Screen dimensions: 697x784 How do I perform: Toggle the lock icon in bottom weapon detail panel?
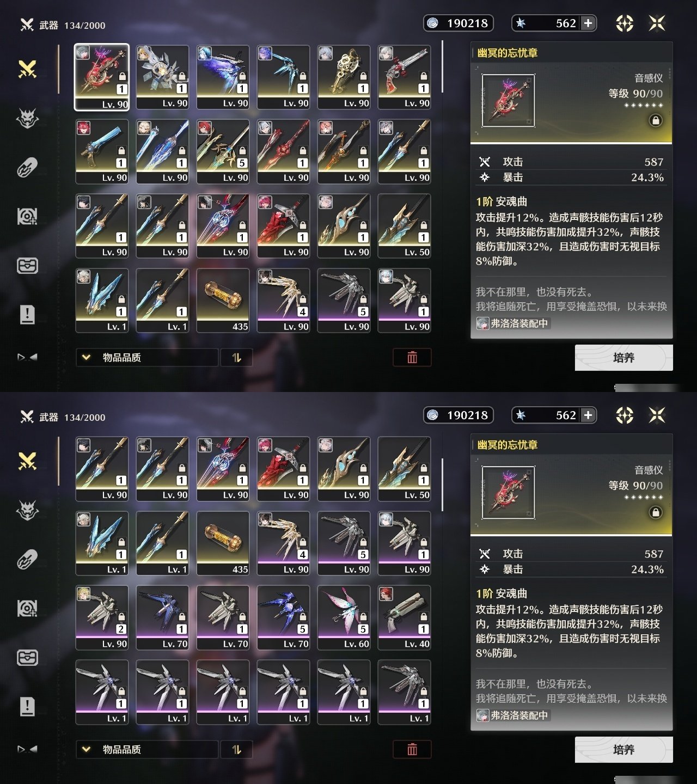click(x=656, y=512)
